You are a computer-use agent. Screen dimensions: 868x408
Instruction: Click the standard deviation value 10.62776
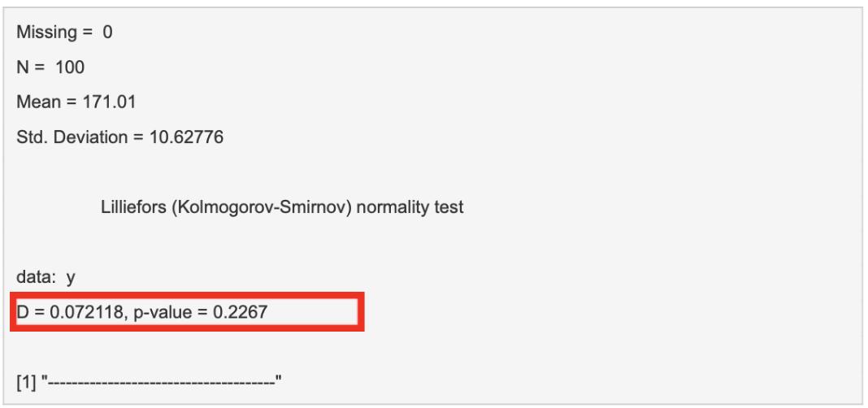pos(186,137)
